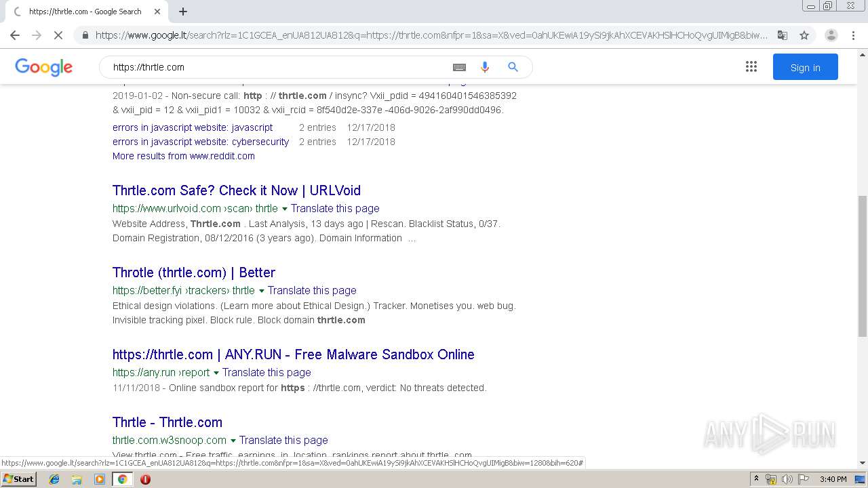The height and width of the screenshot is (488, 868).
Task: Open Chrome profile avatar
Action: 831,35
